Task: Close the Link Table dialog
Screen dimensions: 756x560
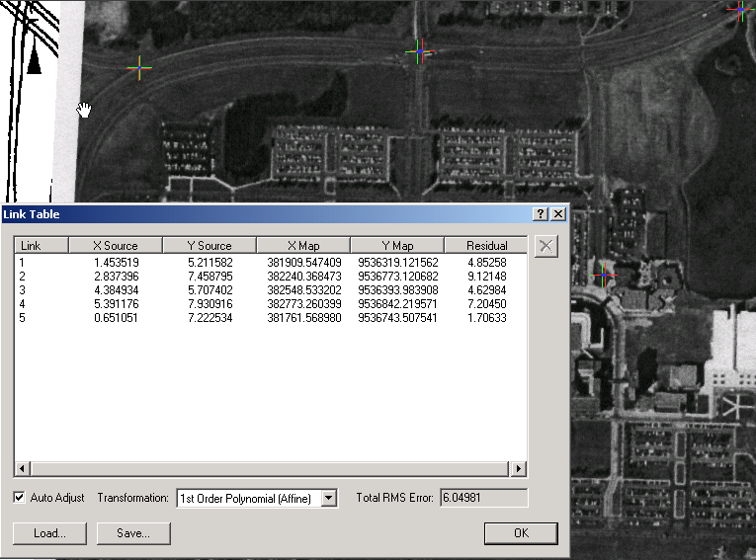Action: click(x=558, y=214)
